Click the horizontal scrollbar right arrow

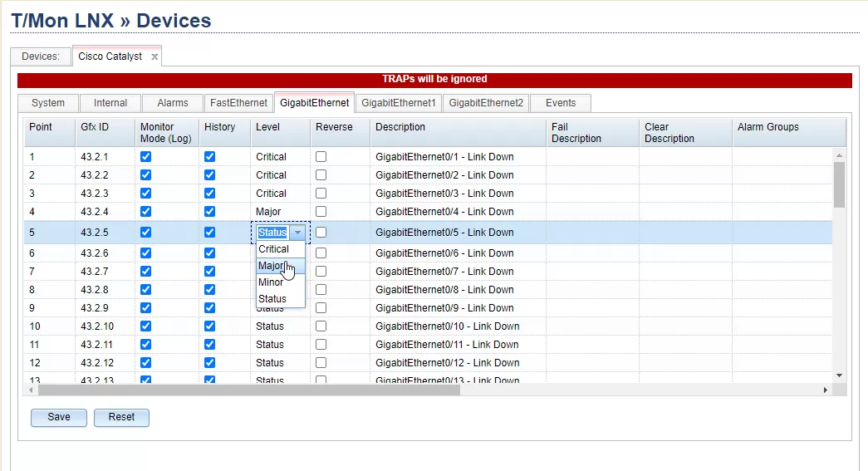pyautogui.click(x=826, y=390)
